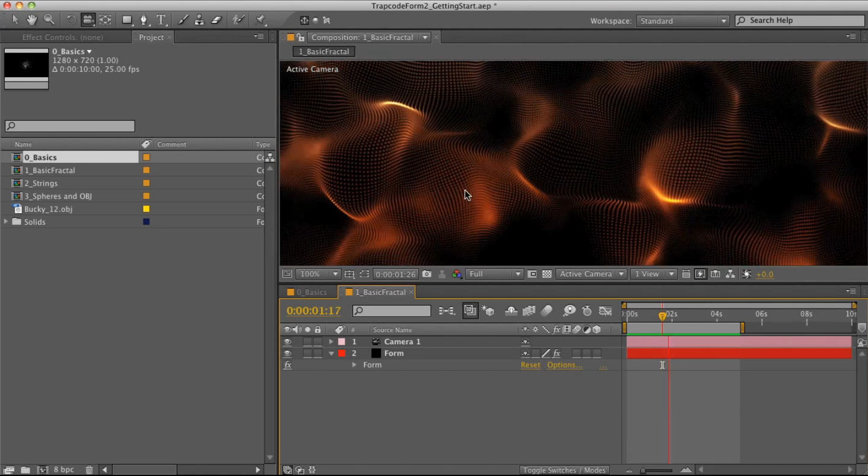Open the Project panel options menu

[259, 37]
